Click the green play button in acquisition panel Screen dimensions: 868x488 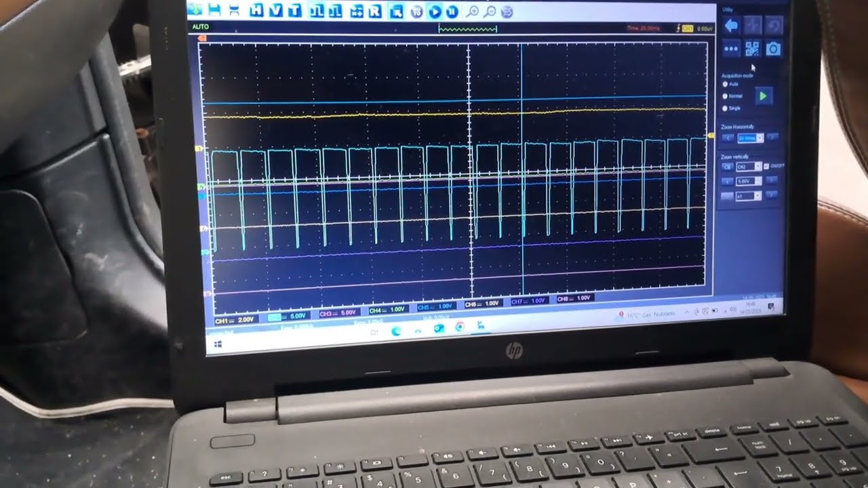[x=763, y=96]
